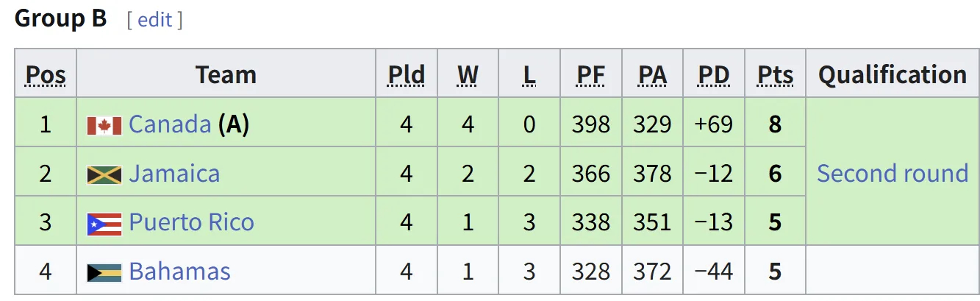Click the Pld column header abbreviation
980x301 pixels.
pyautogui.click(x=407, y=74)
